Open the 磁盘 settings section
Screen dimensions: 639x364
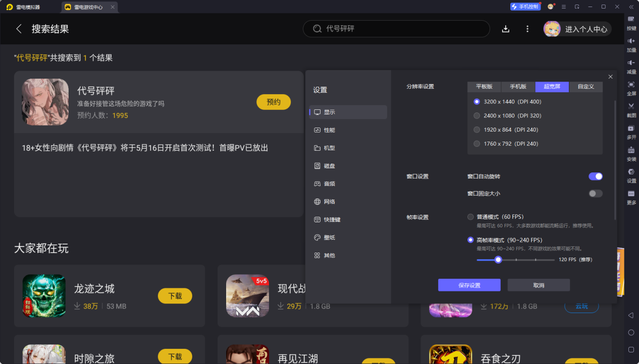[348, 166]
